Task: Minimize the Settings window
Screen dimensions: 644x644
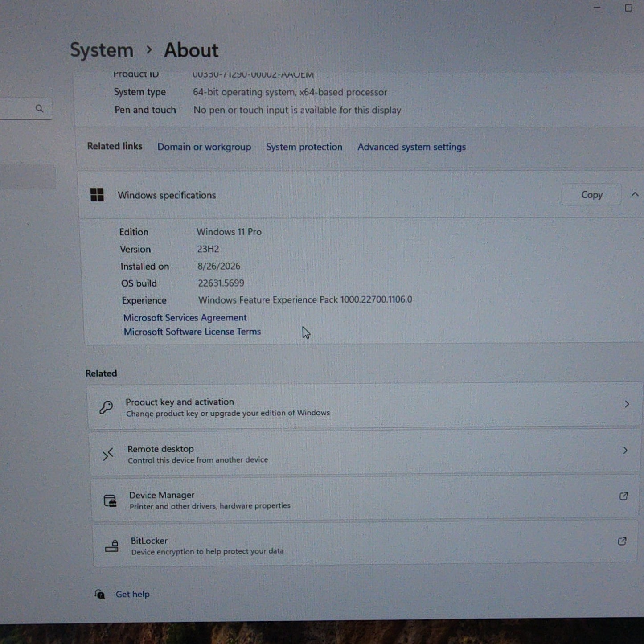Action: [x=597, y=8]
